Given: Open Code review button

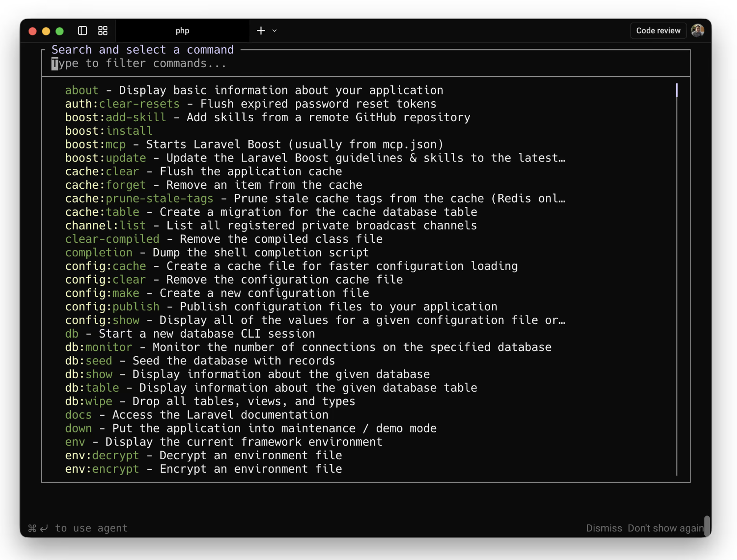Looking at the screenshot, I should click(x=658, y=31).
